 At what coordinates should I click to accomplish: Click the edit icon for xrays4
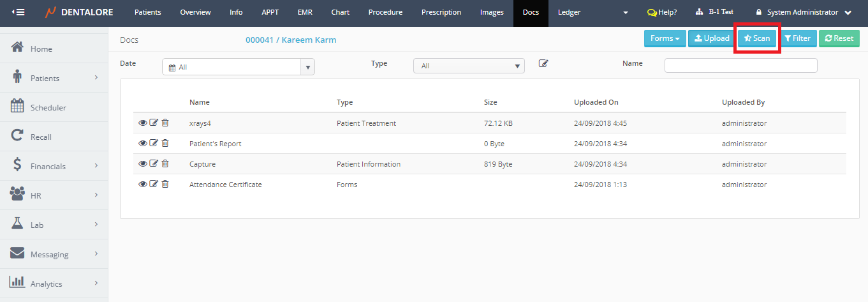[154, 123]
